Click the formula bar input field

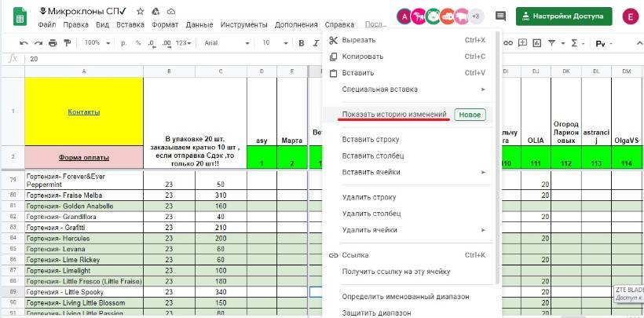point(157,59)
